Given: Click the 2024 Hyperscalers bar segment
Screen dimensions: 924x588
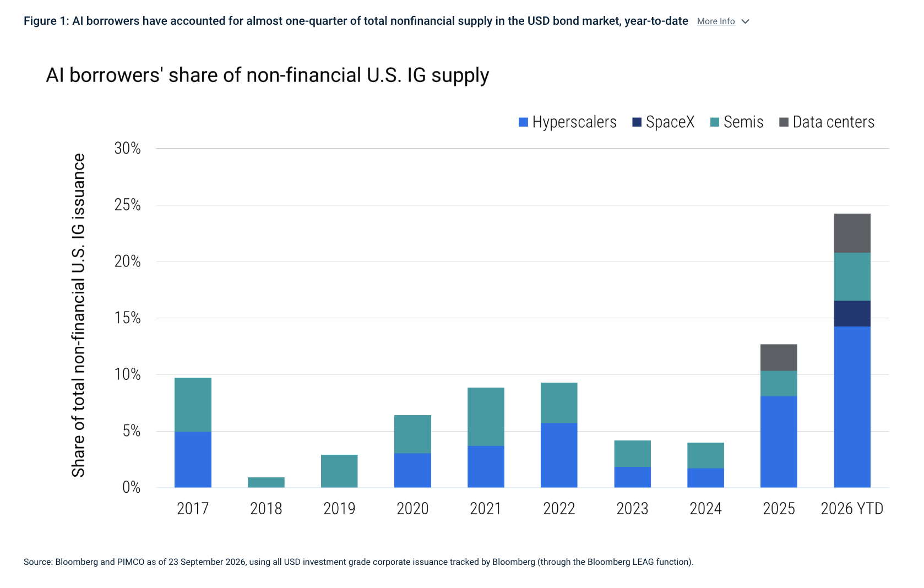Looking at the screenshot, I should tap(705, 478).
